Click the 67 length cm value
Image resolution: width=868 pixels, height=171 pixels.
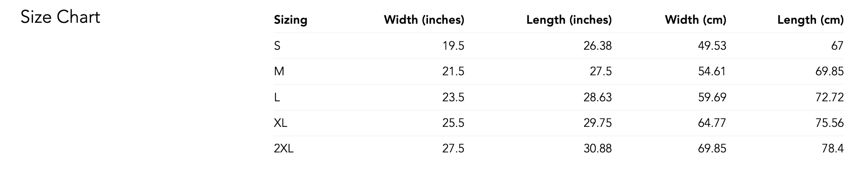point(837,46)
